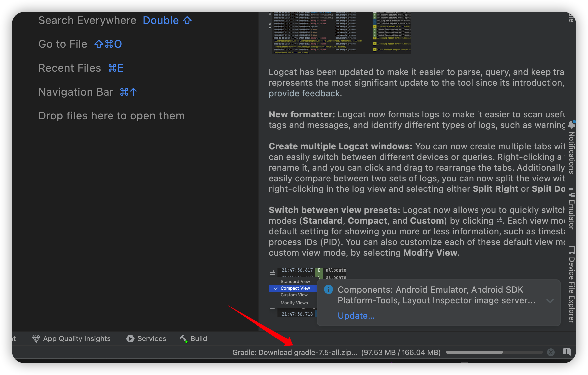Click the Gradle download progress bar

[x=494, y=352]
